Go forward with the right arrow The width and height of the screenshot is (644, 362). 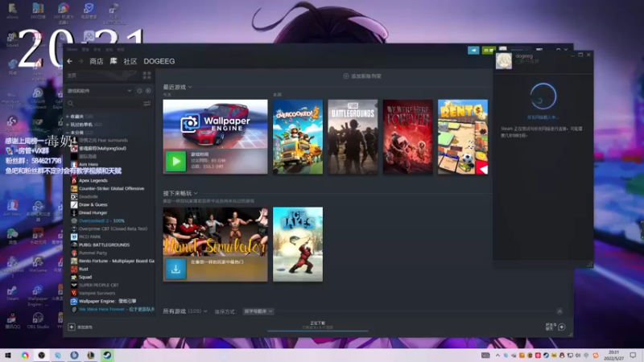80,61
